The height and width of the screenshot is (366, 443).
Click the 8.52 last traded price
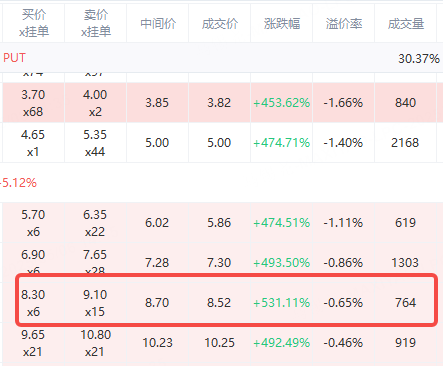[219, 303]
